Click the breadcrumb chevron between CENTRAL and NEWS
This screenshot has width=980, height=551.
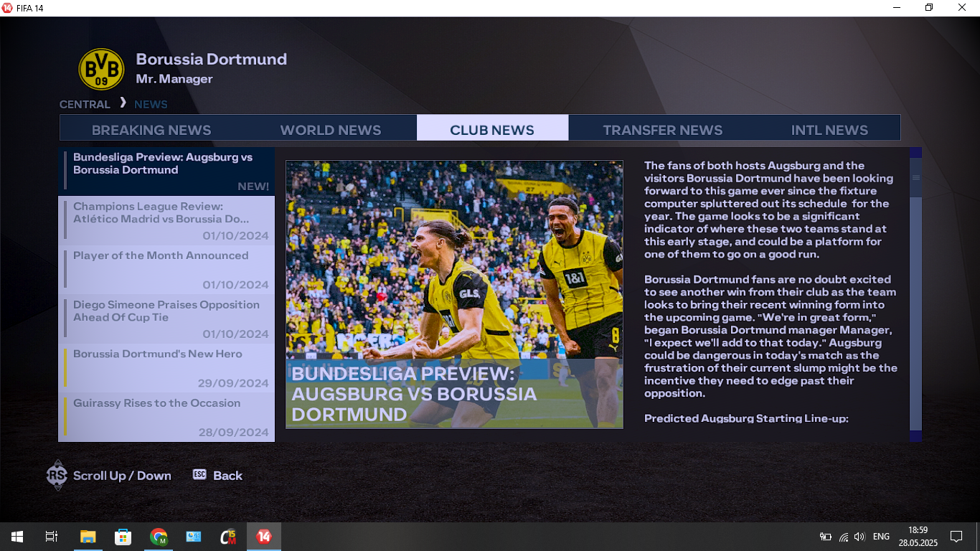(123, 103)
